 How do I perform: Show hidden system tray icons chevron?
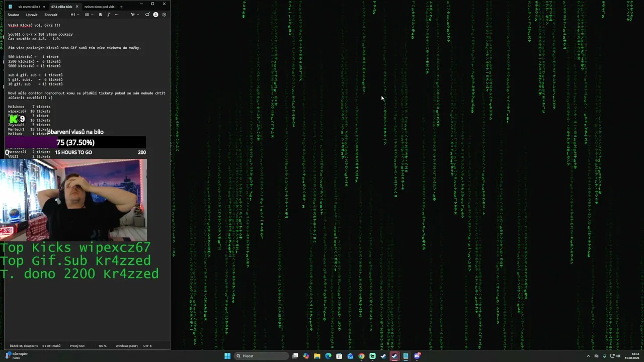[x=588, y=356]
